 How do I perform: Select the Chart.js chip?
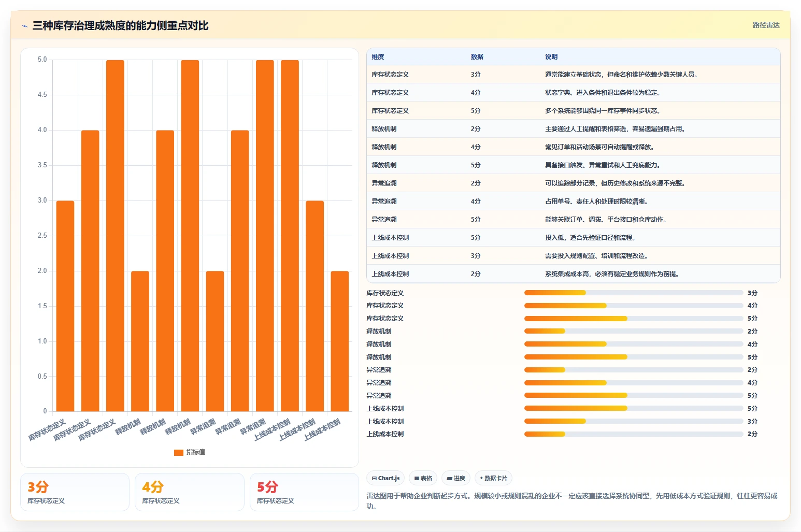coord(386,478)
